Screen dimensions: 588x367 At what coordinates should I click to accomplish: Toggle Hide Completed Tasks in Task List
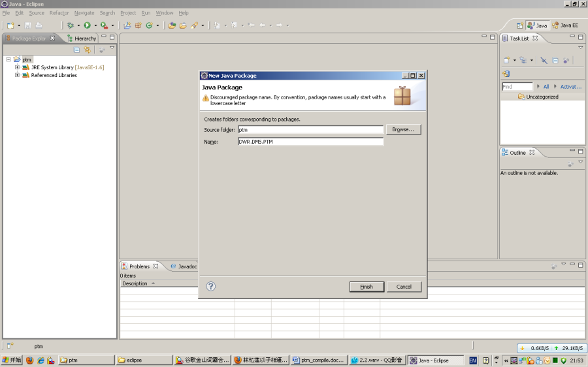coord(544,60)
